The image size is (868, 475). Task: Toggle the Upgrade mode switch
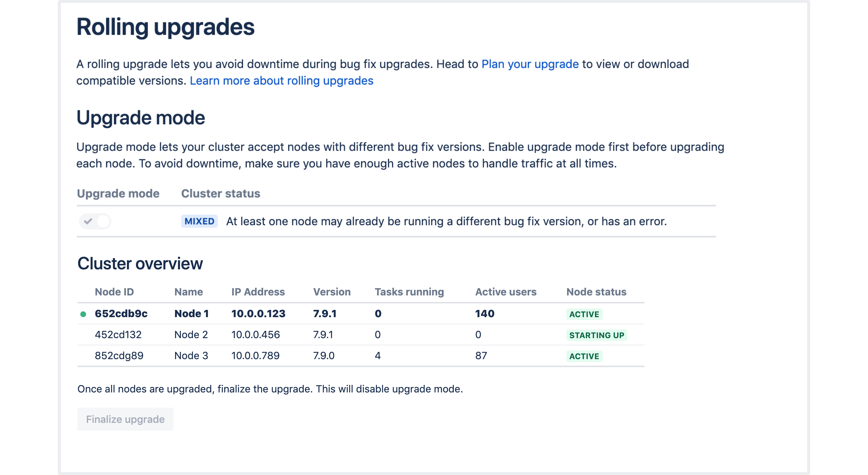coord(95,221)
